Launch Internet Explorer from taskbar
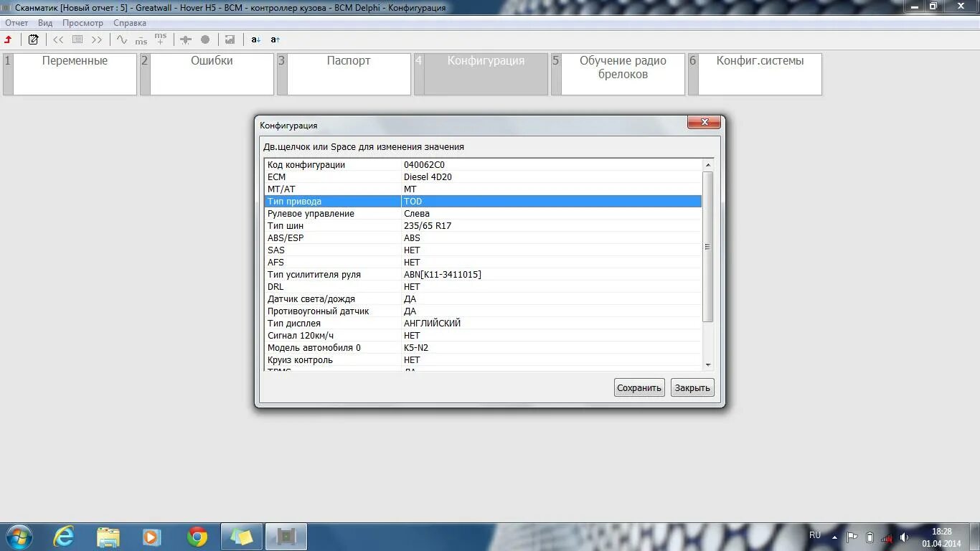980x551 pixels. (x=64, y=537)
